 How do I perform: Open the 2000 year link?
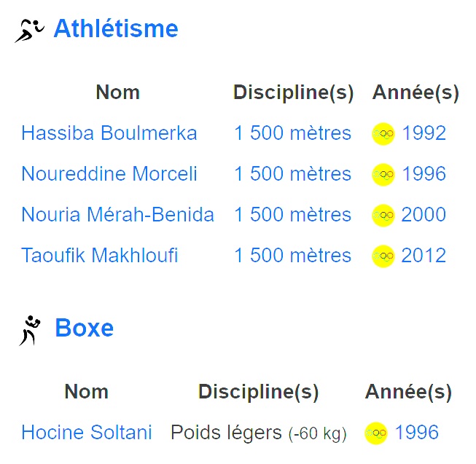click(424, 214)
